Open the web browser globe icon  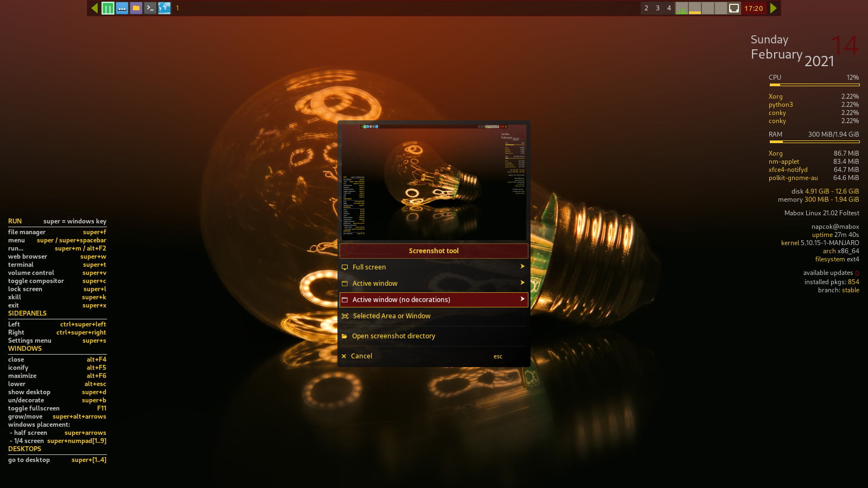click(x=164, y=8)
